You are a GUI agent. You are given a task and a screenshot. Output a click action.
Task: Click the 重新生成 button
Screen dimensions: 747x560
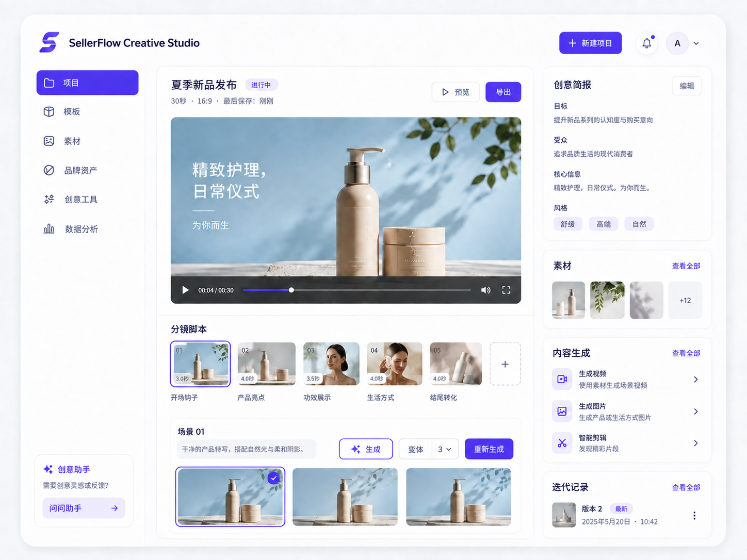click(x=489, y=449)
